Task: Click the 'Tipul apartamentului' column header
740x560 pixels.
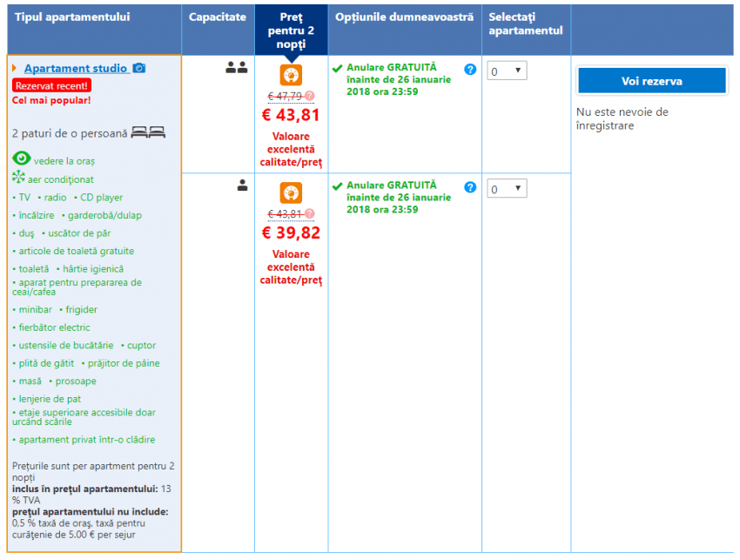Action: tap(72, 17)
